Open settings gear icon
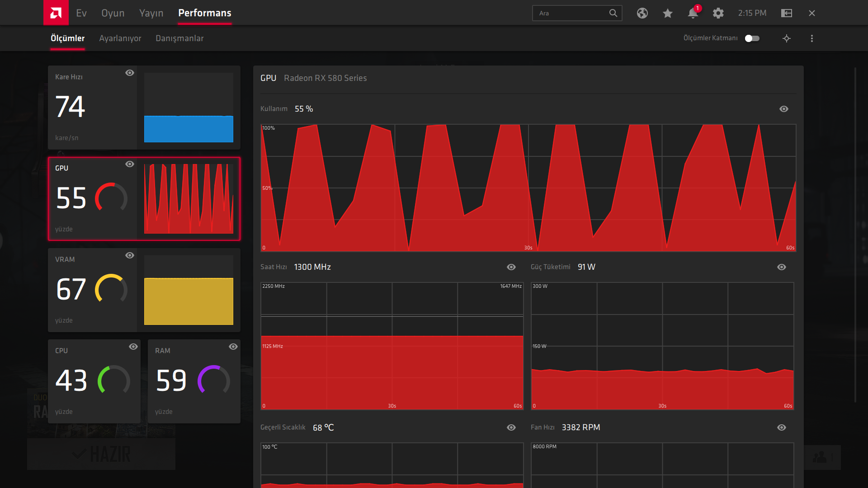Image resolution: width=868 pixels, height=488 pixels. click(718, 13)
